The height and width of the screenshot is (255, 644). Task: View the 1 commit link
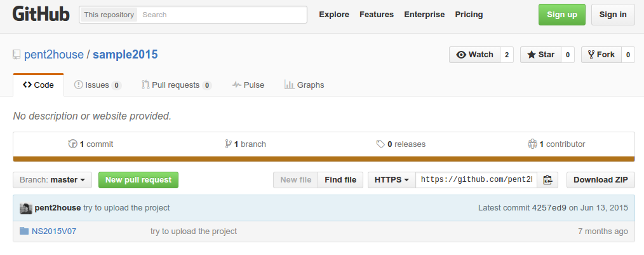[91, 144]
